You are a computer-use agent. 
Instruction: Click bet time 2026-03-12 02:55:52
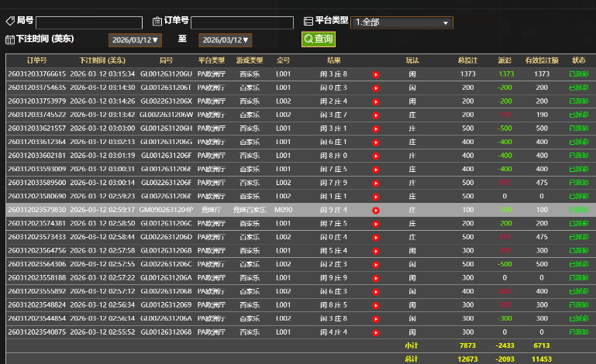[x=102, y=332]
